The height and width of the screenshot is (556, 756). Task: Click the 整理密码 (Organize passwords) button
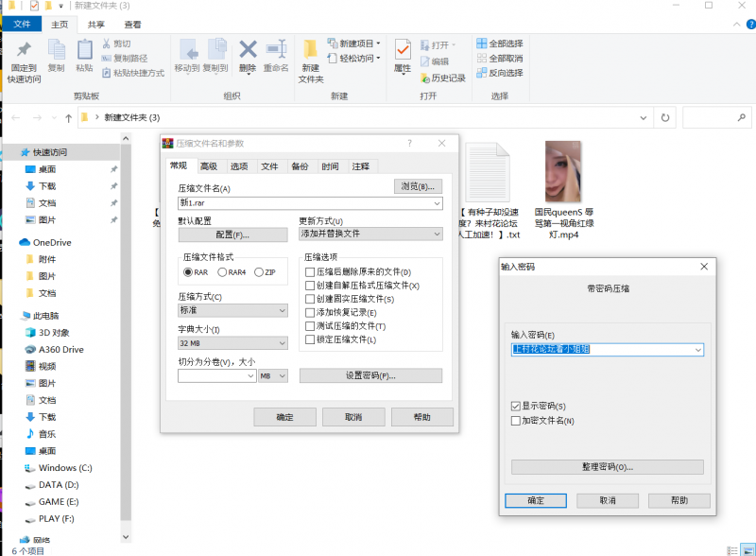pos(607,467)
